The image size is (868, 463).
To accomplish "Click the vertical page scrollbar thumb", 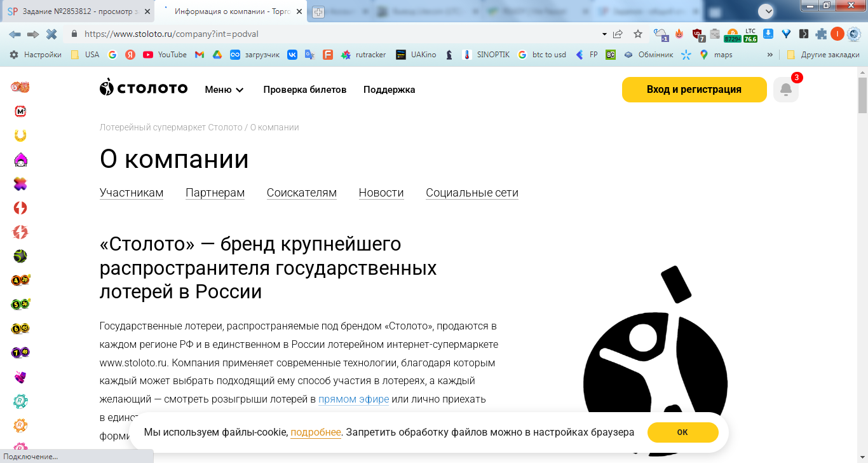I will [862, 95].
